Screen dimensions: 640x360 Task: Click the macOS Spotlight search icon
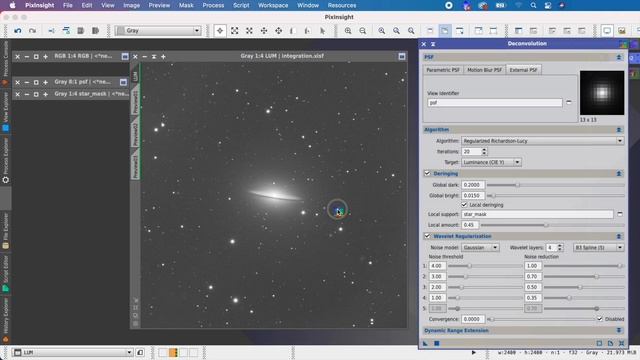click(x=533, y=5)
